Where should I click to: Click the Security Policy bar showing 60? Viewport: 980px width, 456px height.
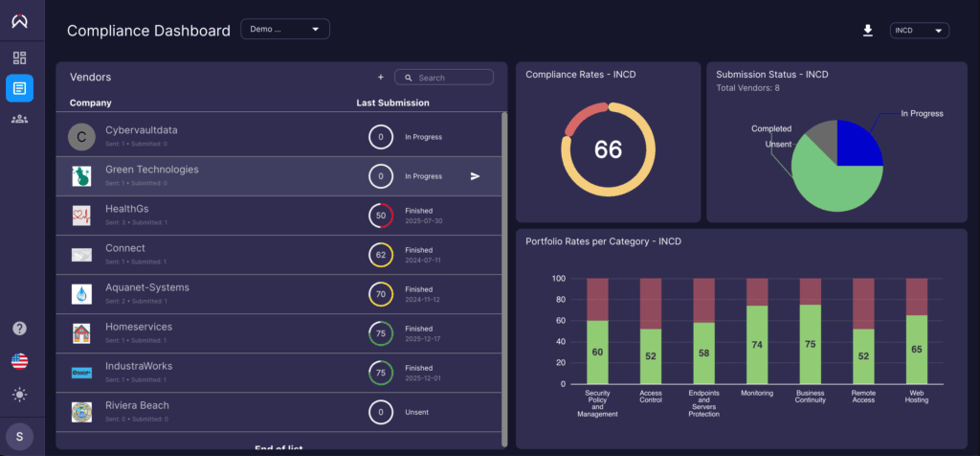[x=597, y=353]
